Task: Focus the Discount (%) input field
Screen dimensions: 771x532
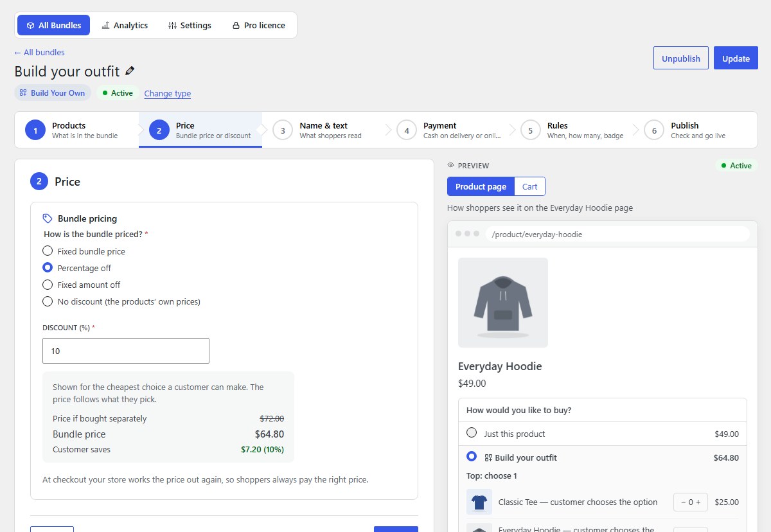Action: [x=126, y=351]
